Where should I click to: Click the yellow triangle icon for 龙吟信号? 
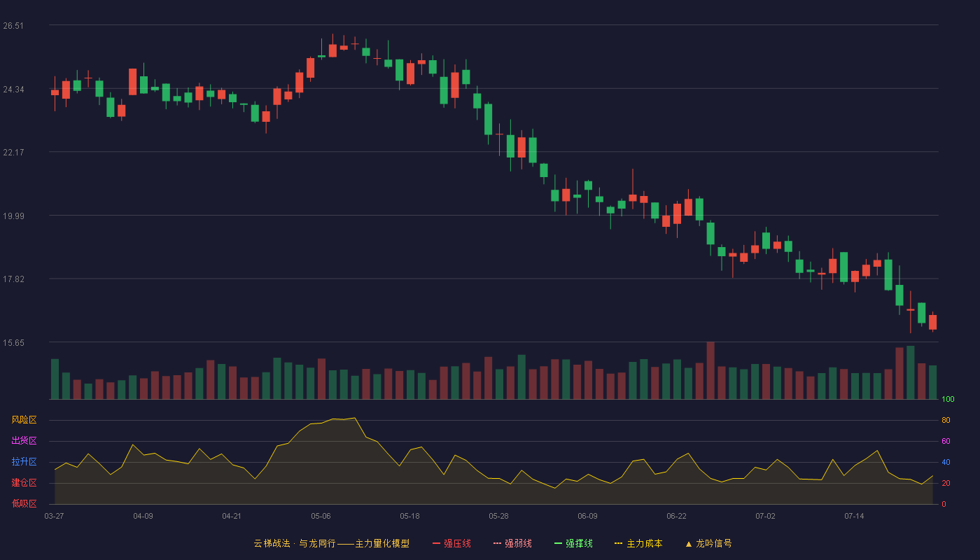[x=688, y=543]
